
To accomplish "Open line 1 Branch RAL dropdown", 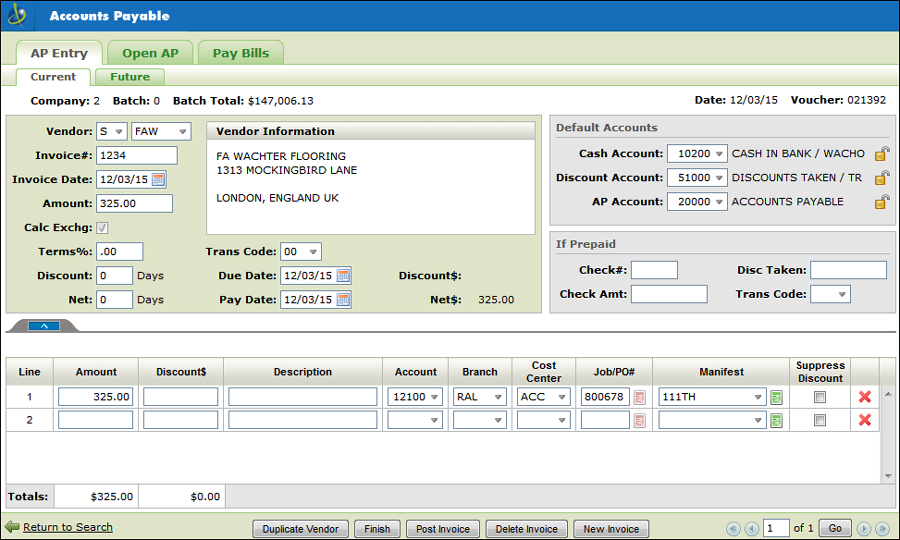I will (480, 397).
